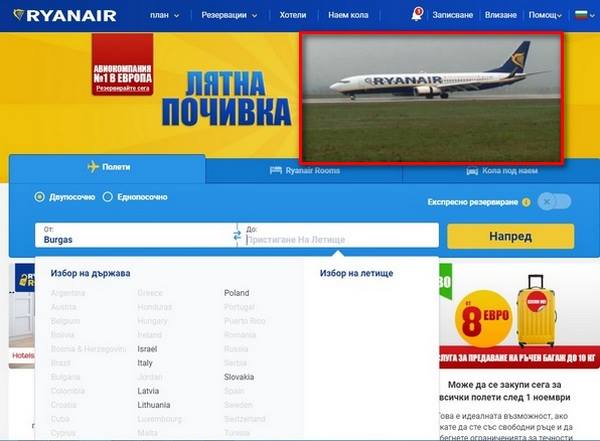Click the red Авиокомпания №1 banner
The image size is (600, 441).
[122, 64]
